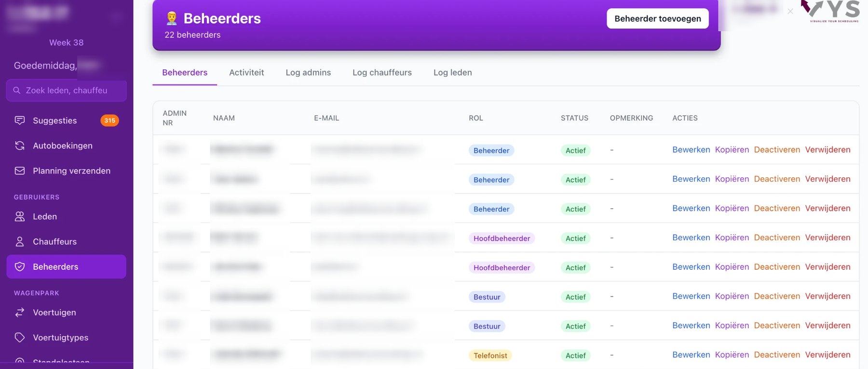Open the Log admins tab

point(308,72)
